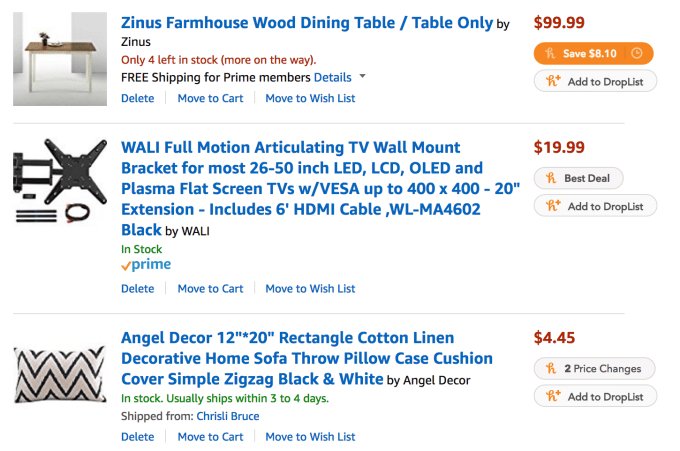Move the Angel Decor pillow to Wish List
Image resolution: width=680 pixels, height=451 pixels.
coord(310,436)
